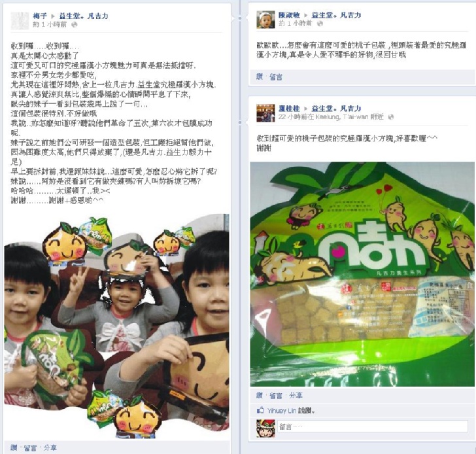This screenshot has width=476, height=454.
Task: Share 羅桂桂's post via 分享
Action: [296, 395]
